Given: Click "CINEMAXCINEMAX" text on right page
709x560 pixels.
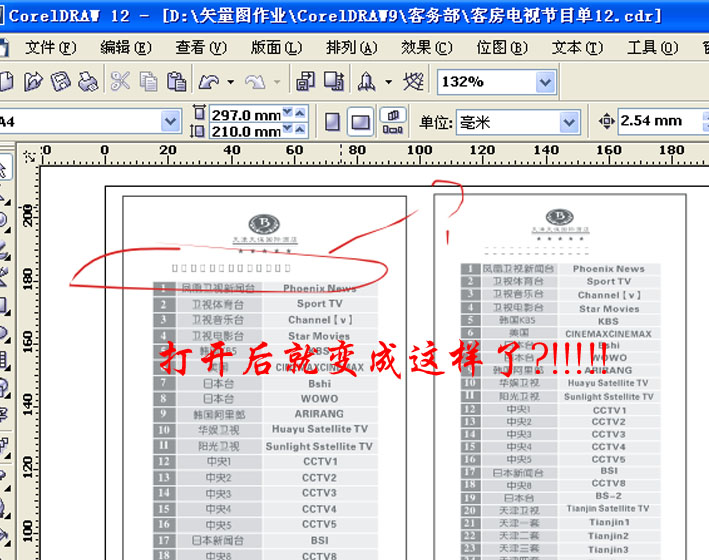Looking at the screenshot, I should click(609, 334).
